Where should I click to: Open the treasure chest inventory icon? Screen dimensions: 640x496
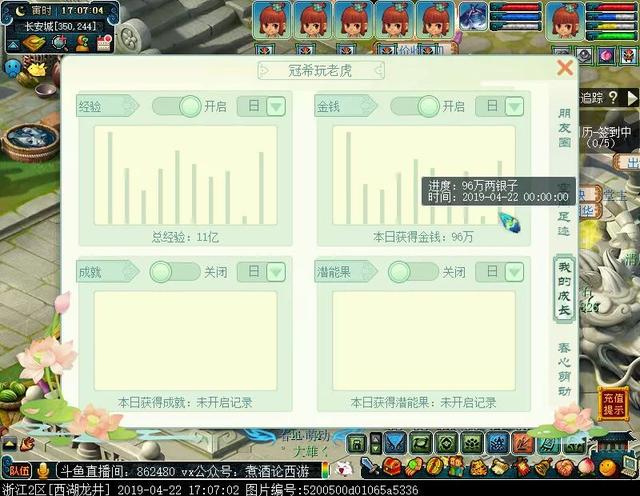coord(392,467)
